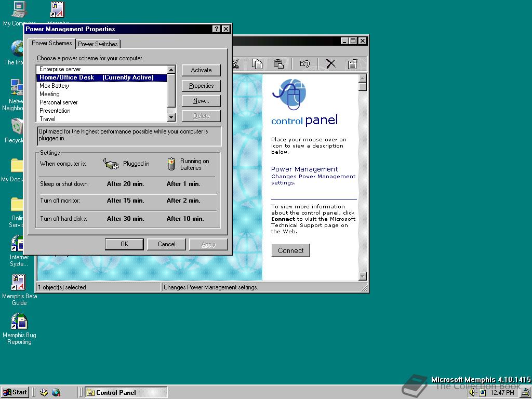Click the Properties button in dialog
Image resolution: width=532 pixels, height=399 pixels.
201,86
